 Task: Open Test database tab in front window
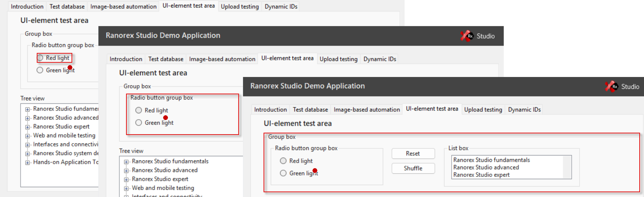tap(311, 109)
